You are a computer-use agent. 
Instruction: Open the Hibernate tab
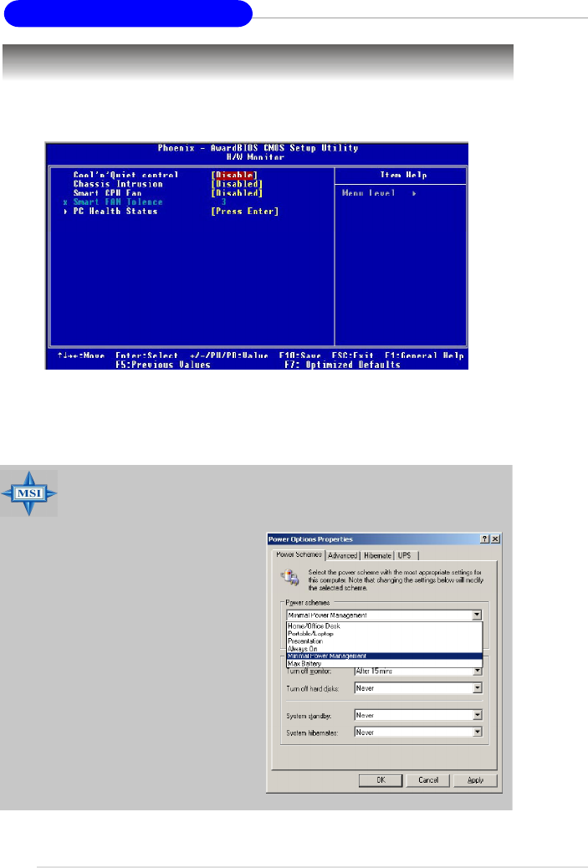click(x=377, y=555)
